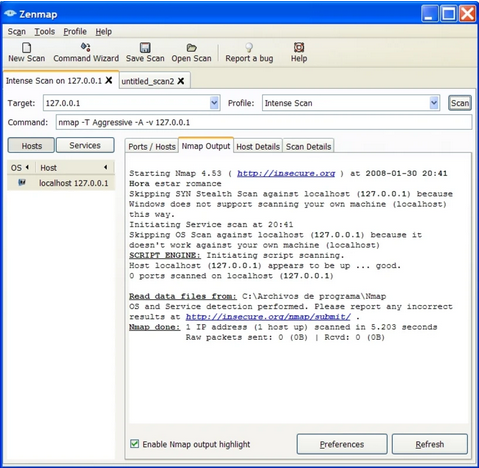Viewport: 479px width, 468px height.
Task: Click the Report a bug lightbulb icon
Action: [249, 47]
